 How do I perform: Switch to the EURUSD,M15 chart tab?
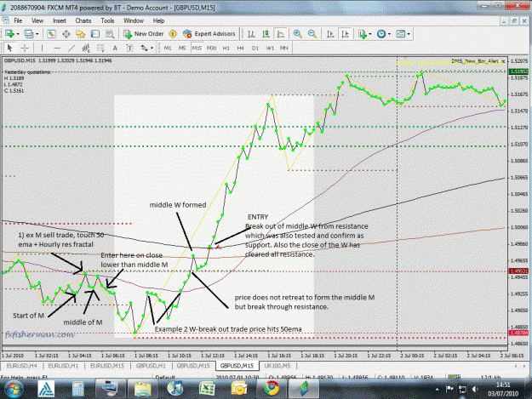click(x=107, y=366)
